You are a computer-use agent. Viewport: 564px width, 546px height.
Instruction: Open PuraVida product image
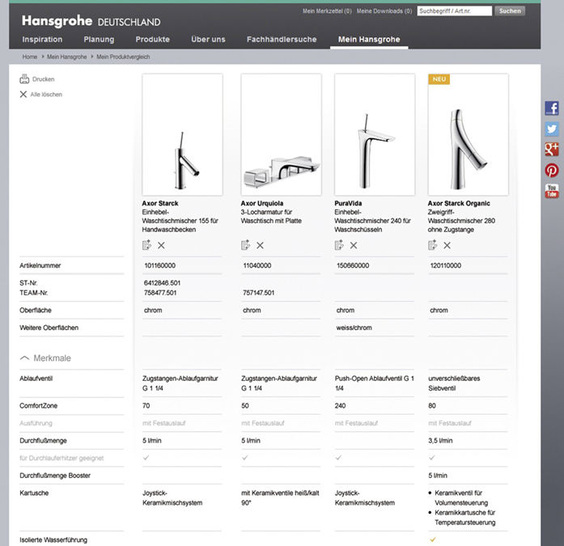click(x=375, y=135)
